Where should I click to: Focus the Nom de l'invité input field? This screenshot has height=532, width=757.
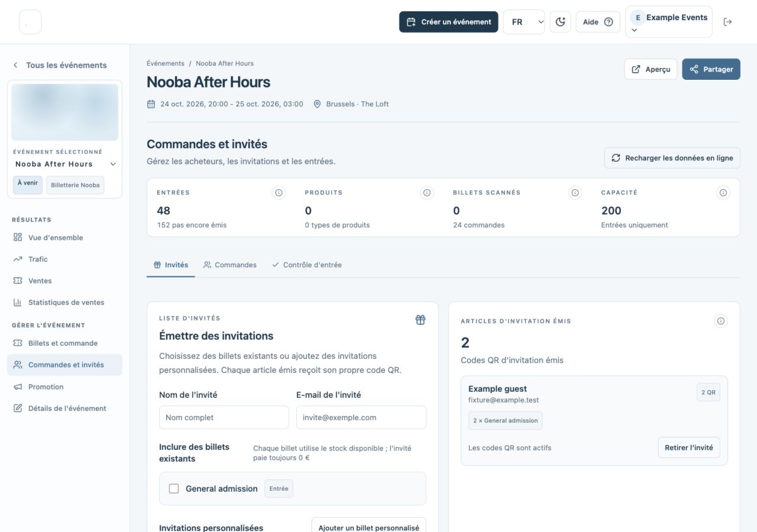click(x=224, y=417)
